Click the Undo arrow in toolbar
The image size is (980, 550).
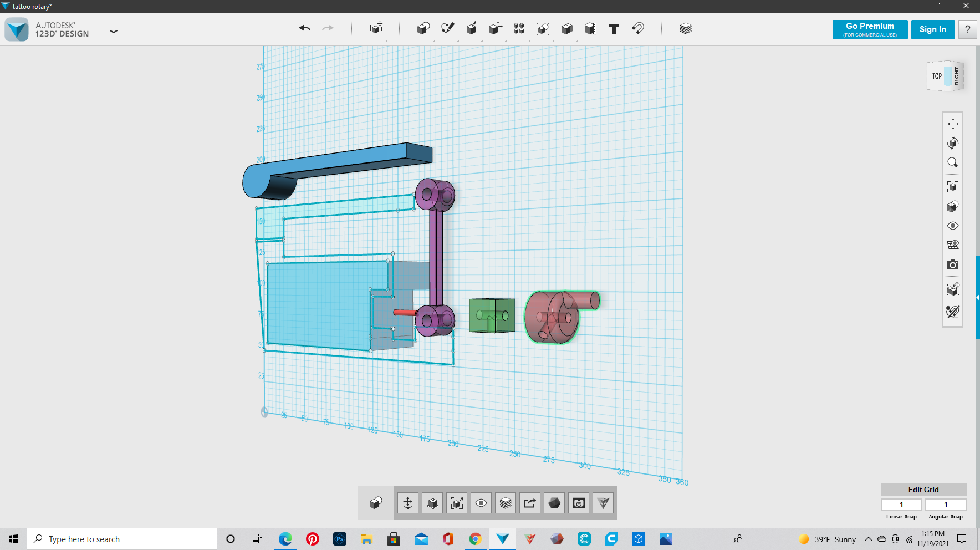pyautogui.click(x=304, y=28)
